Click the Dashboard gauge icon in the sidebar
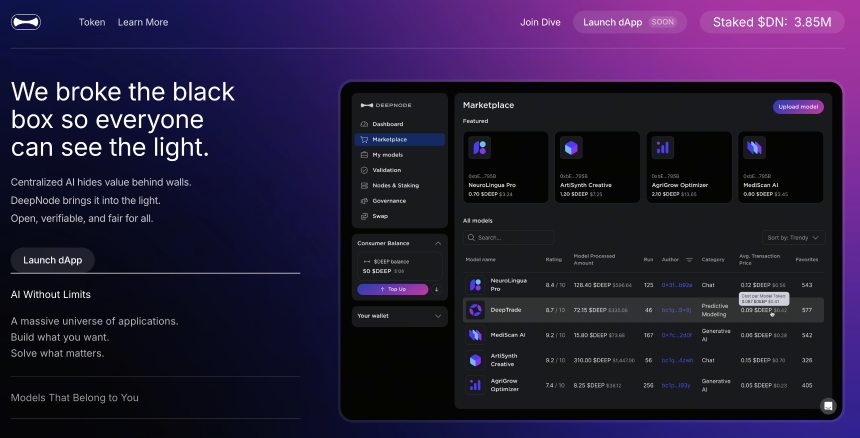860x438 pixels. [x=364, y=124]
